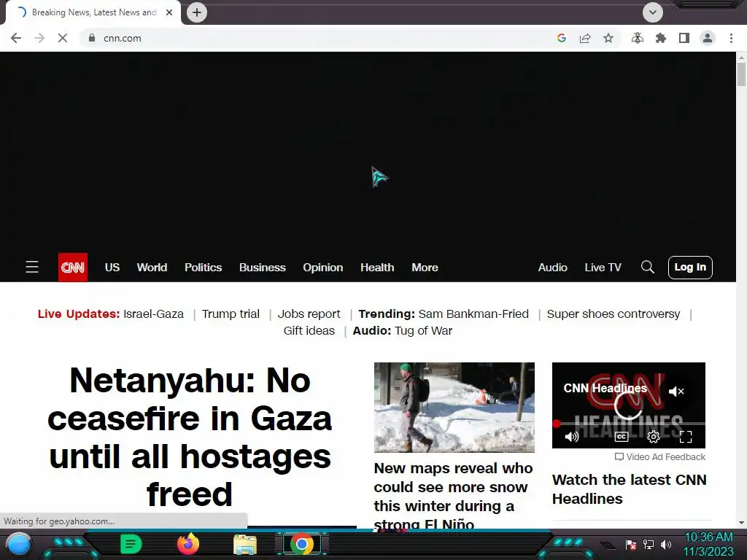Screen dimensions: 747x560
Task: Open video player settings gear
Action: point(654,436)
